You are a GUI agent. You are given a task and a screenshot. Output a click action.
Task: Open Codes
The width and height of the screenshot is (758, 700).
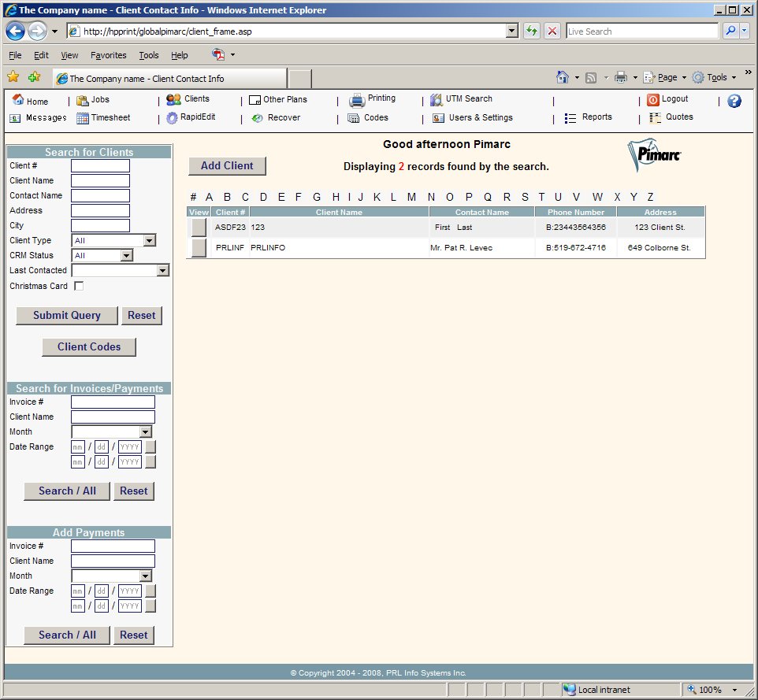tap(368, 118)
